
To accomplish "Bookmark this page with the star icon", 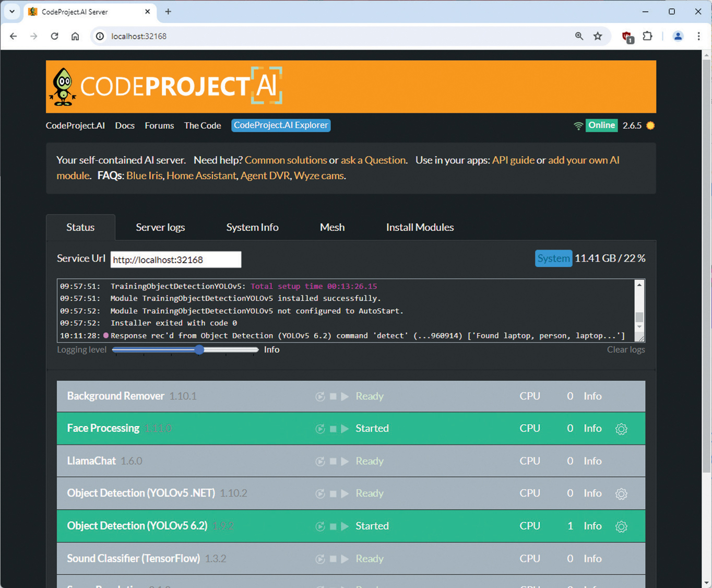I will click(598, 36).
